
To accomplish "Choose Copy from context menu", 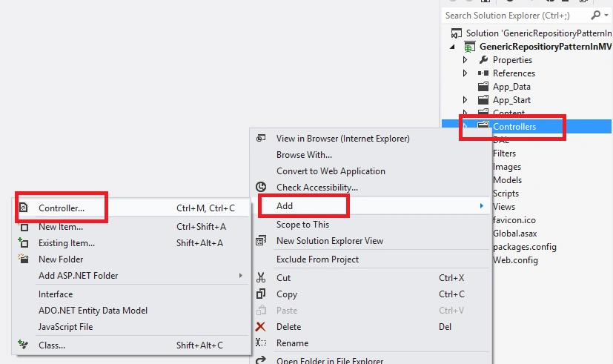I will (371, 294).
